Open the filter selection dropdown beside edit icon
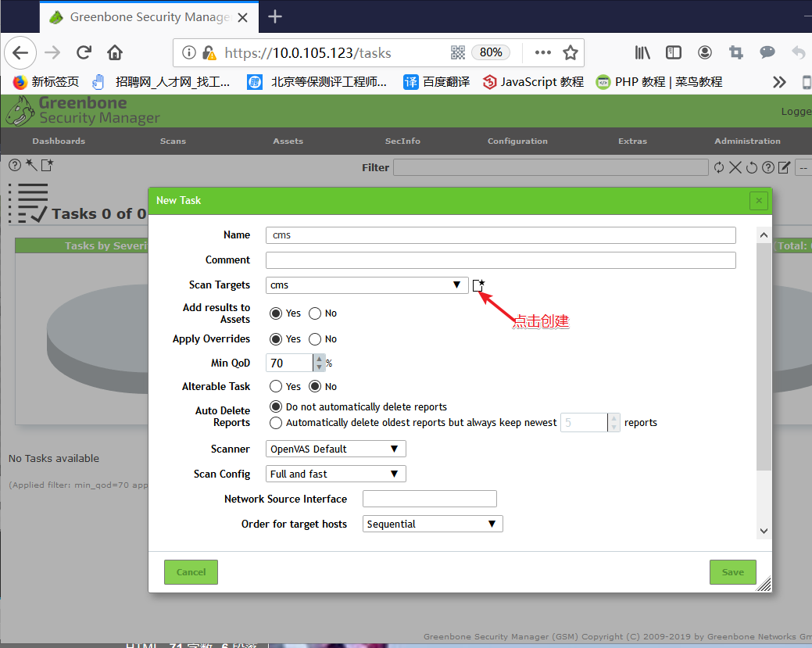812x648 pixels. pyautogui.click(x=803, y=168)
